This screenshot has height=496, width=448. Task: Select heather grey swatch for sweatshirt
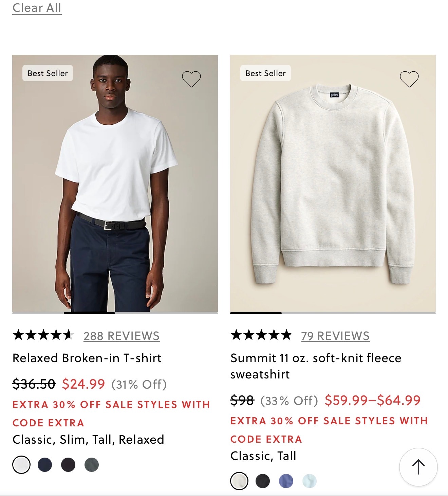239,481
